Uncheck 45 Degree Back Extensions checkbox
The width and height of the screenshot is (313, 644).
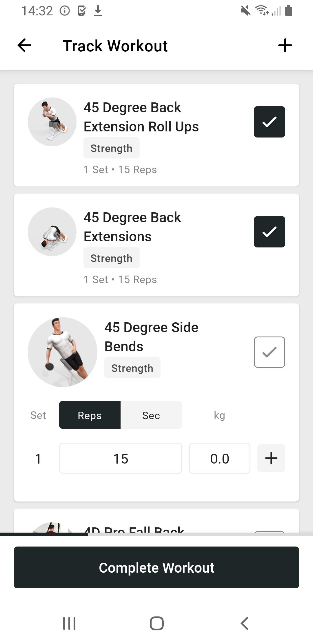pos(270,232)
